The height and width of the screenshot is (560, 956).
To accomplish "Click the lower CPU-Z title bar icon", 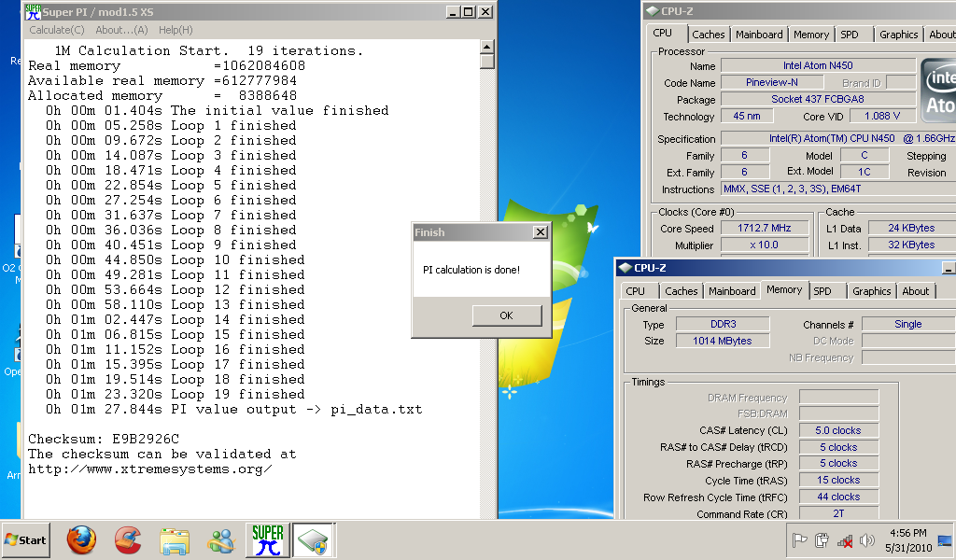I will tap(625, 268).
